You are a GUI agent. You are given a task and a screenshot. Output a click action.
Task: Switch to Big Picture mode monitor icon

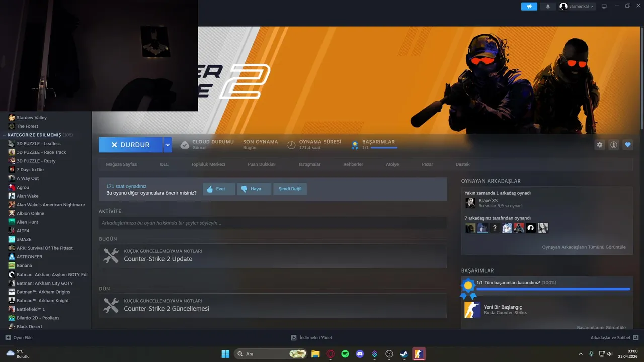604,6
